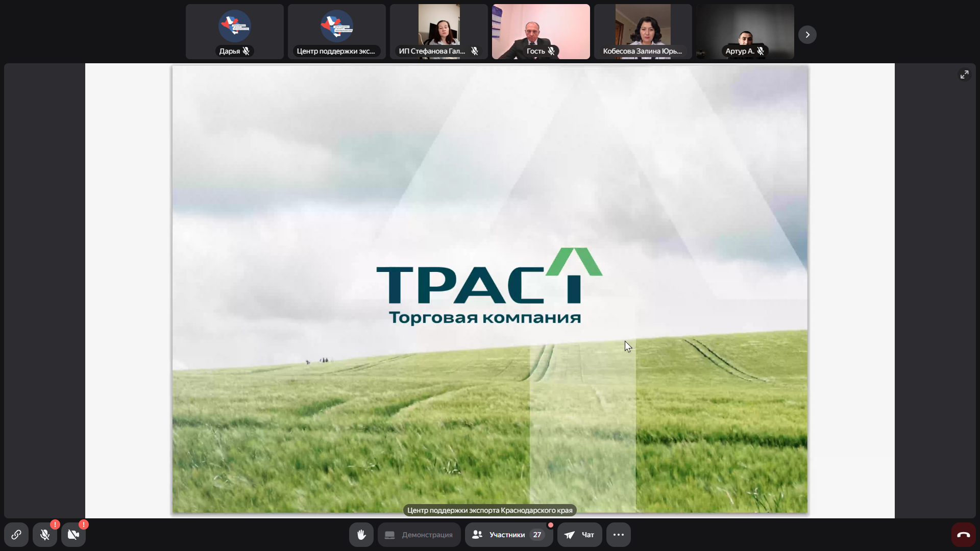
Task: Open the Чат chat panel
Action: [579, 535]
